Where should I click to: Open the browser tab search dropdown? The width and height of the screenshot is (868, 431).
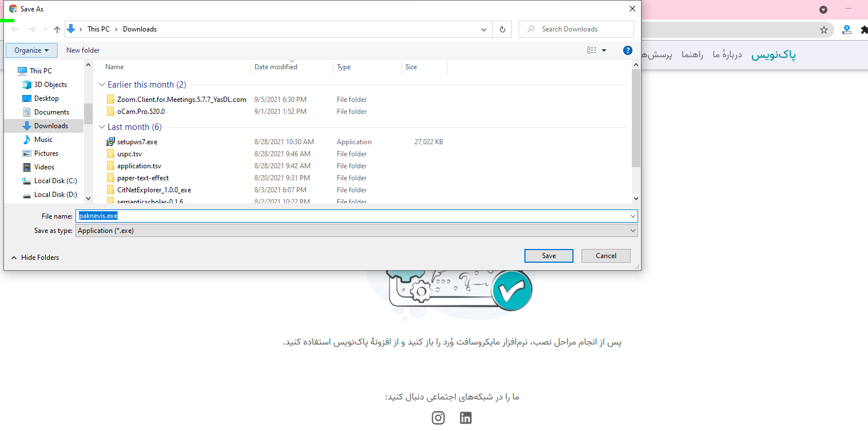pos(823,10)
